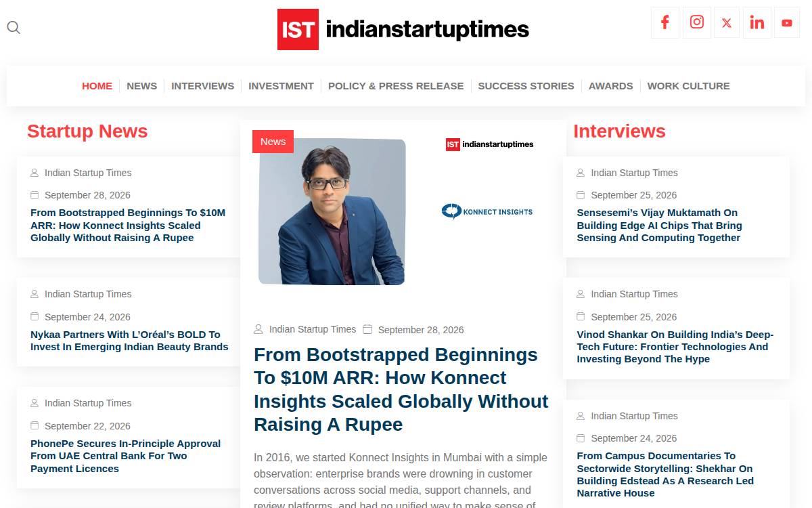Open the NEWS menu item
812x508 pixels.
[x=142, y=86]
